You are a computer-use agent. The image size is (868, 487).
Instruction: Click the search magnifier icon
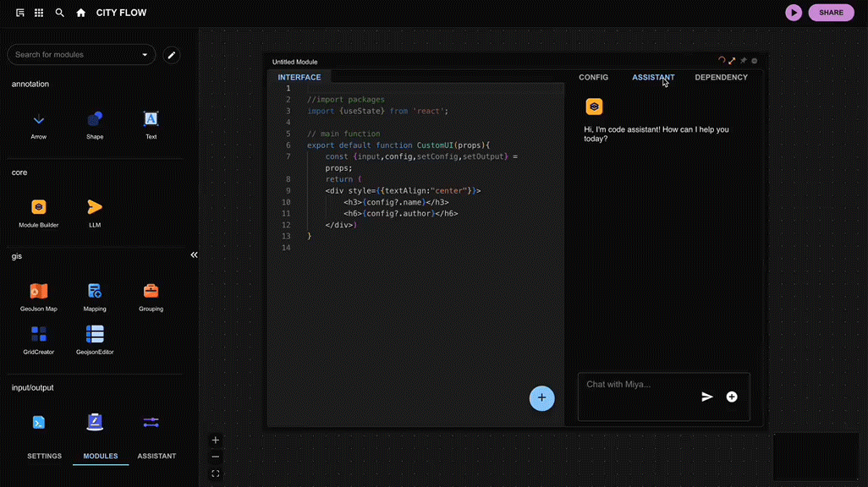click(x=60, y=13)
